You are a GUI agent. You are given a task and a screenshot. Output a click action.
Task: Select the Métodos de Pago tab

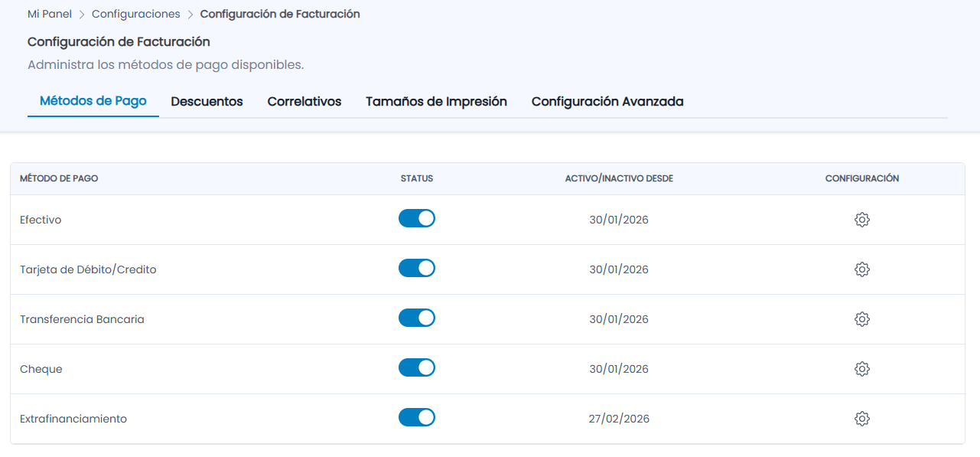[93, 101]
